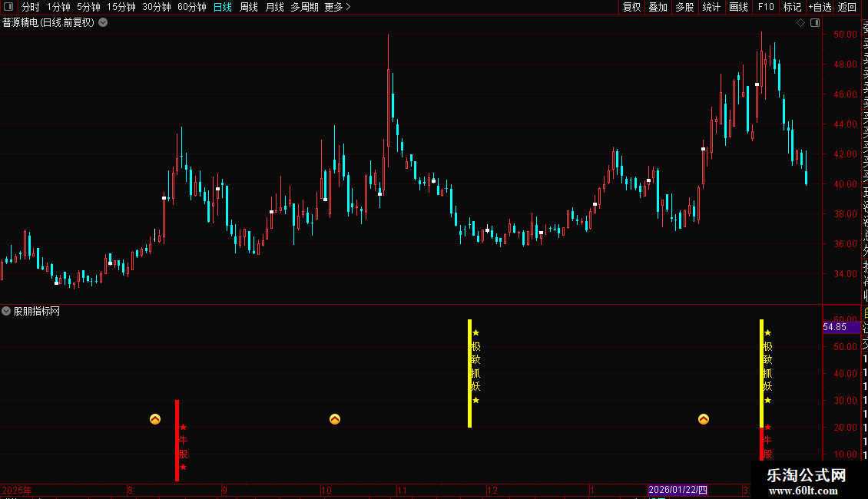Click the first yellow up-arrow signal in August
The image size is (868, 499).
click(155, 419)
